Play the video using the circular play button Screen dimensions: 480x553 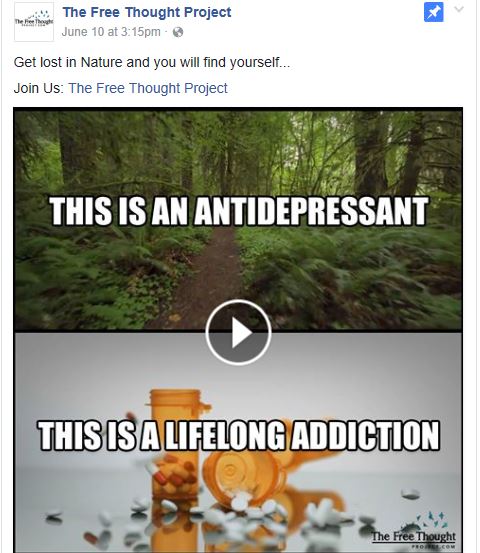[x=238, y=332]
